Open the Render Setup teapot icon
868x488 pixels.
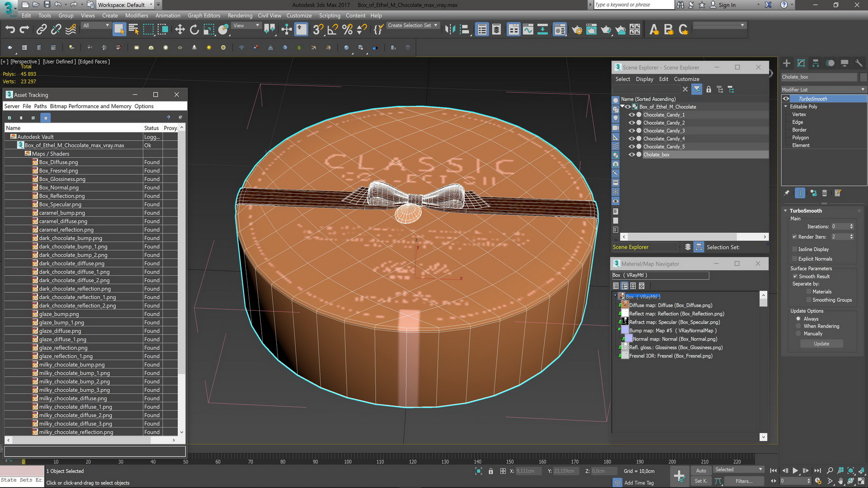coord(577,30)
